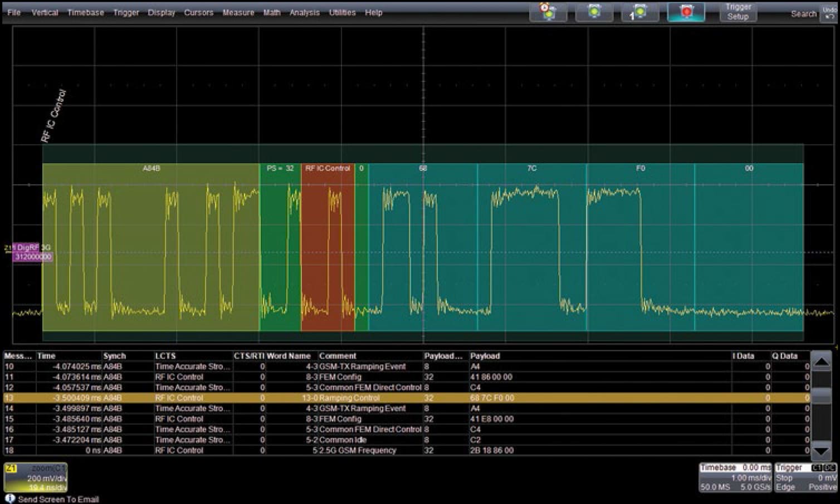Open the Utilities menu
This screenshot has height=504, width=840.
point(341,12)
